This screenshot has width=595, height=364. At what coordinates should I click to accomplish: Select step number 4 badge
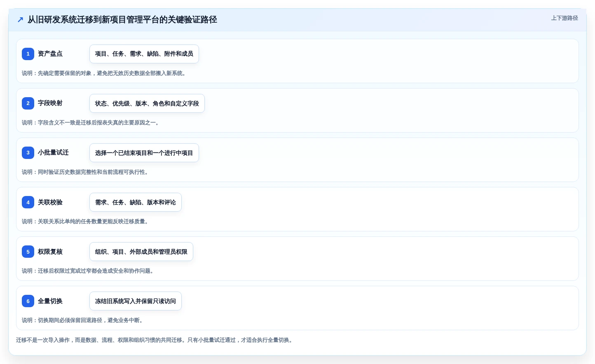coord(28,202)
